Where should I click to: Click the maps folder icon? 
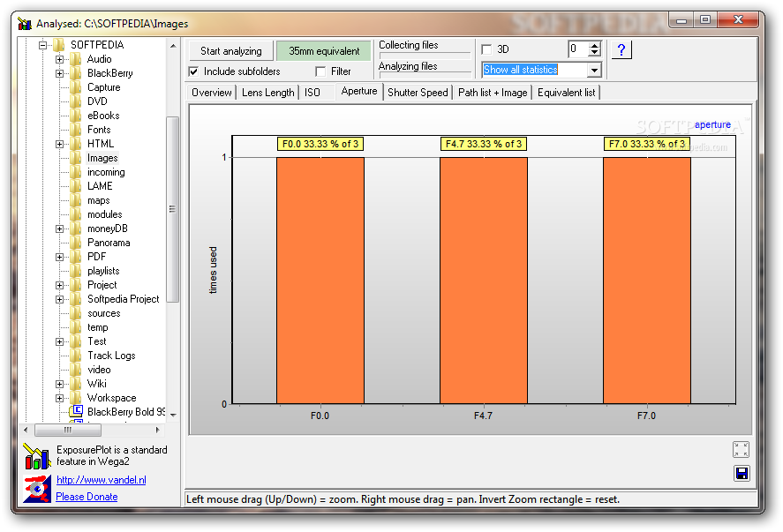point(76,200)
